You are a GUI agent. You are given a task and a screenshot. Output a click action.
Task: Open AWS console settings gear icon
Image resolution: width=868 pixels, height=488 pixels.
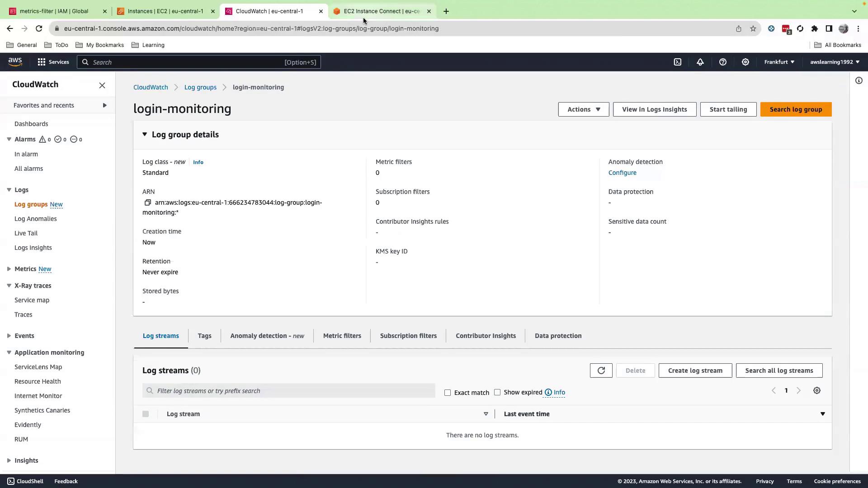click(x=745, y=62)
